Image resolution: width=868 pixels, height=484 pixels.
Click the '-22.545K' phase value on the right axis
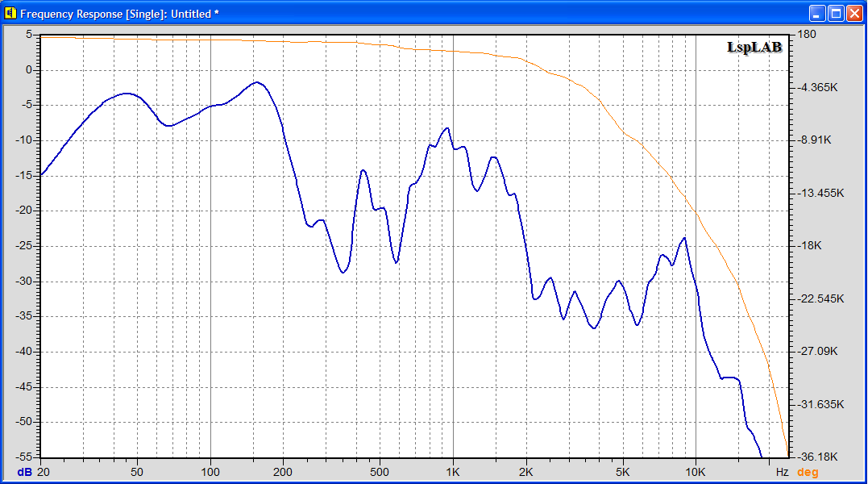(820, 299)
